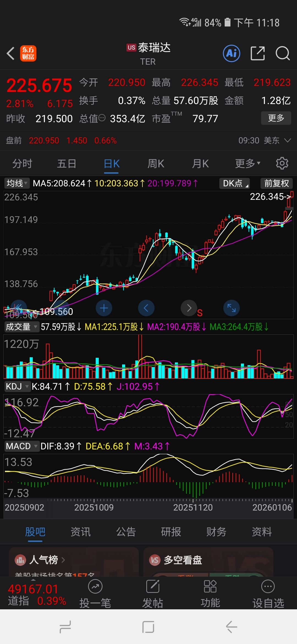Open the Ai assistant icon
297x644 pixels.
point(231,53)
